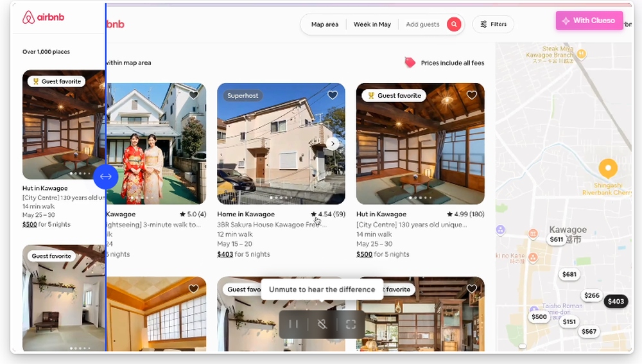This screenshot has height=364, width=642.
Task: Select the $567 map price marker
Action: (x=589, y=332)
